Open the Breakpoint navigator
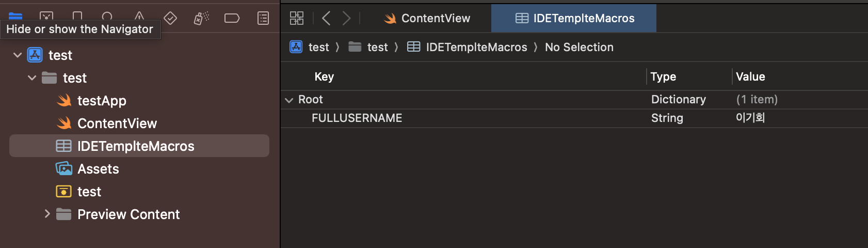The image size is (868, 248). click(x=232, y=18)
